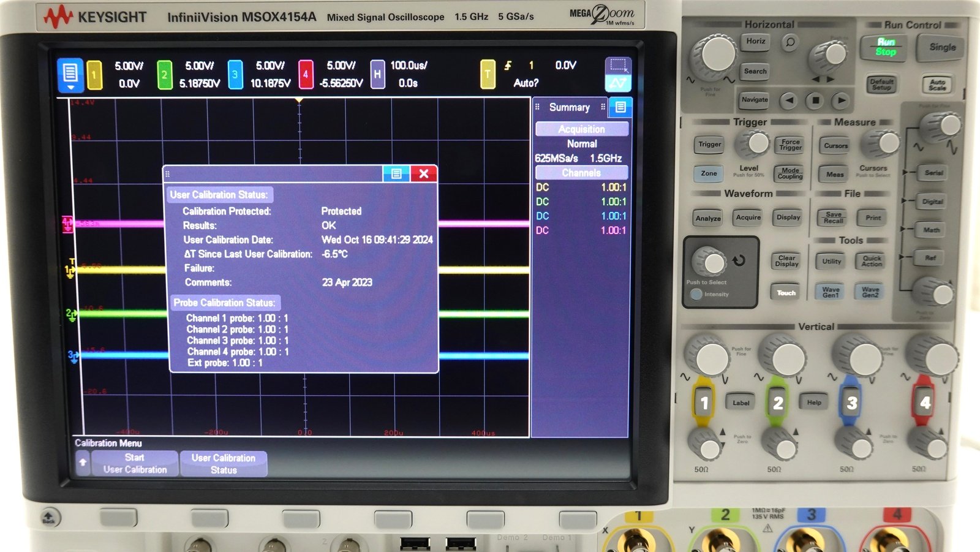Click the Start User Calibration softkey
Viewport: 980px width, 552px height.
pyautogui.click(x=135, y=464)
